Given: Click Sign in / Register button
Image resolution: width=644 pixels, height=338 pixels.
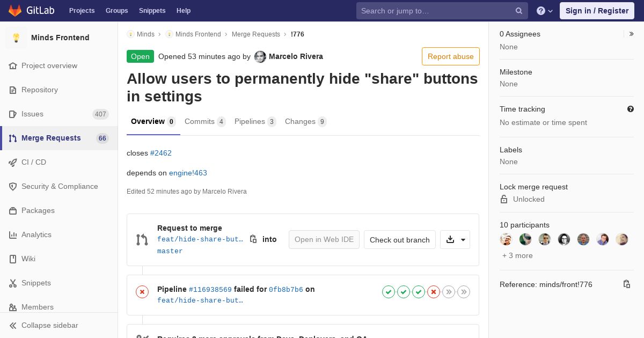Looking at the screenshot, I should tap(597, 11).
